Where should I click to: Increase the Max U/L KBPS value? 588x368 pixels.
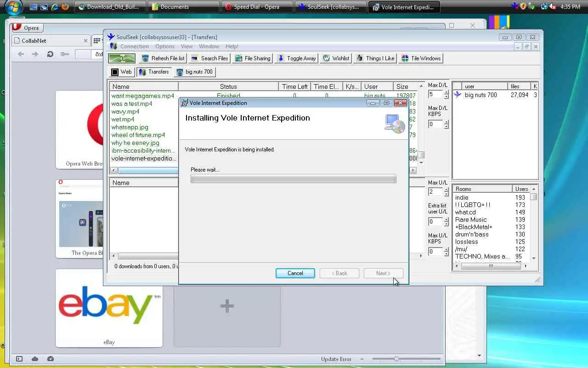pos(446,249)
